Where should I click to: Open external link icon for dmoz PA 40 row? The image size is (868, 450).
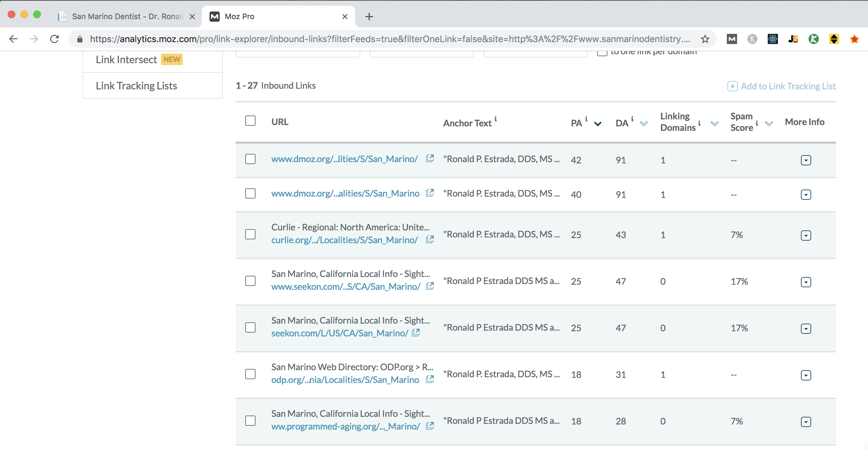click(x=430, y=193)
